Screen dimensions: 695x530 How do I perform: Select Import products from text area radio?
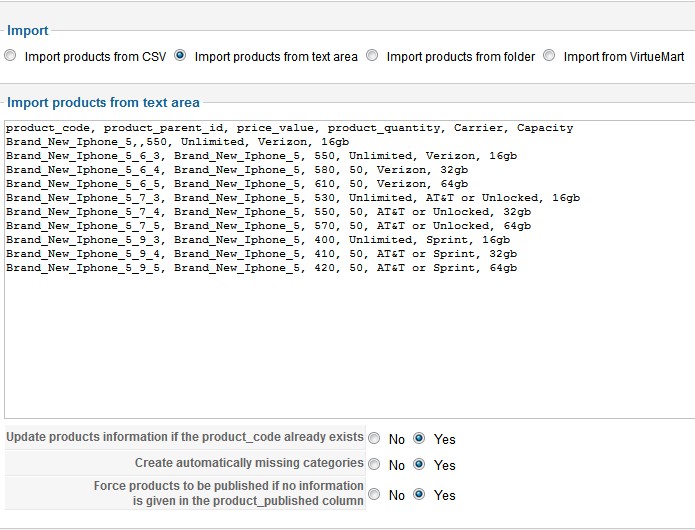pos(180,56)
